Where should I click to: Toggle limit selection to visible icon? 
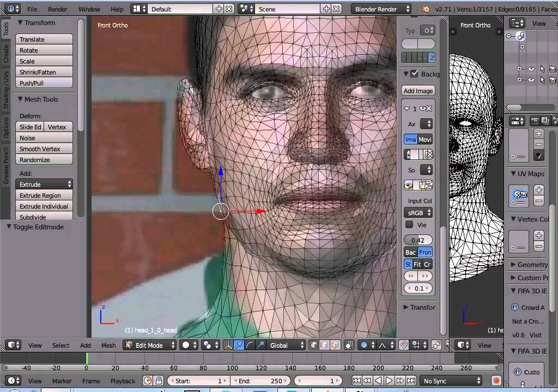click(x=349, y=345)
